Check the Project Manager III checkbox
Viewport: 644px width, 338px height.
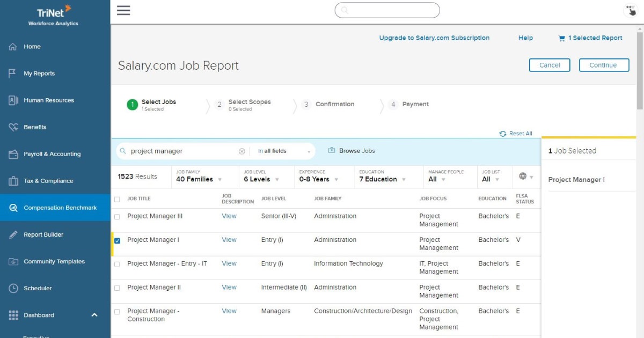(x=116, y=216)
